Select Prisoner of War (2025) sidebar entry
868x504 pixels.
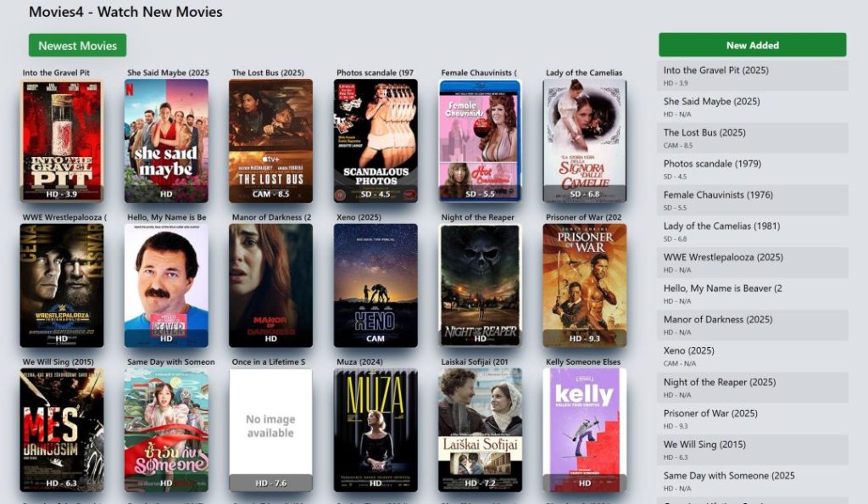tap(753, 418)
